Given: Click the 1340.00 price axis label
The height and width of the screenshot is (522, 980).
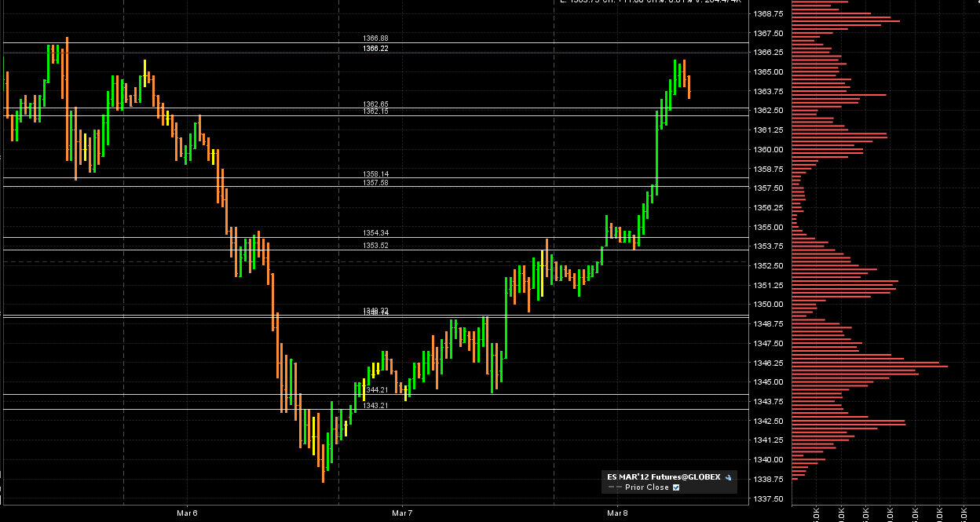Looking at the screenshot, I should click(768, 460).
